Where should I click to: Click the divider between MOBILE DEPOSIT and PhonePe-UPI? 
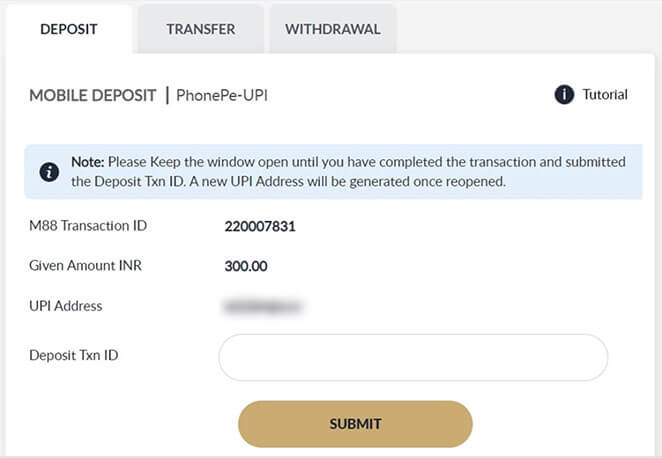pos(166,96)
